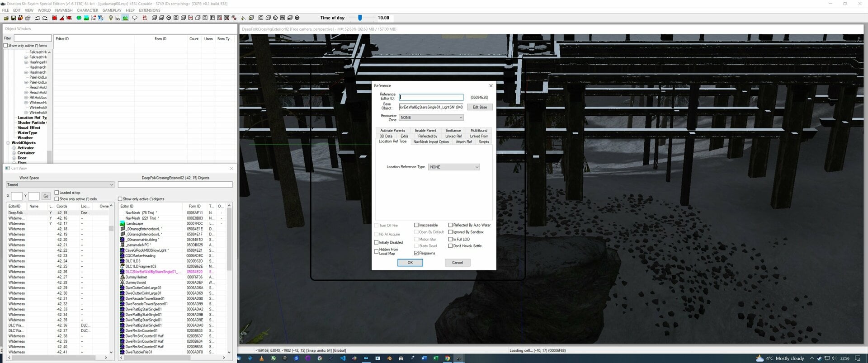Viewport: 868px width, 363px height.
Task: Click the green circle toolbar icon
Action: tap(79, 18)
